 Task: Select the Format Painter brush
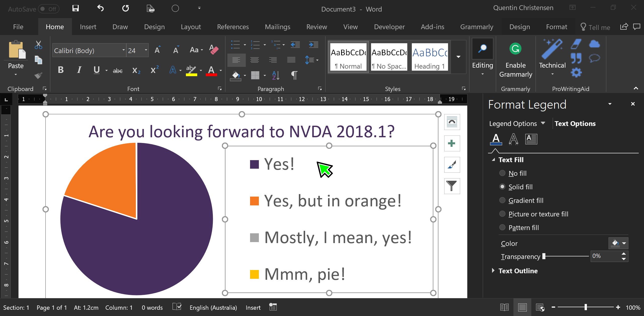coord(38,75)
